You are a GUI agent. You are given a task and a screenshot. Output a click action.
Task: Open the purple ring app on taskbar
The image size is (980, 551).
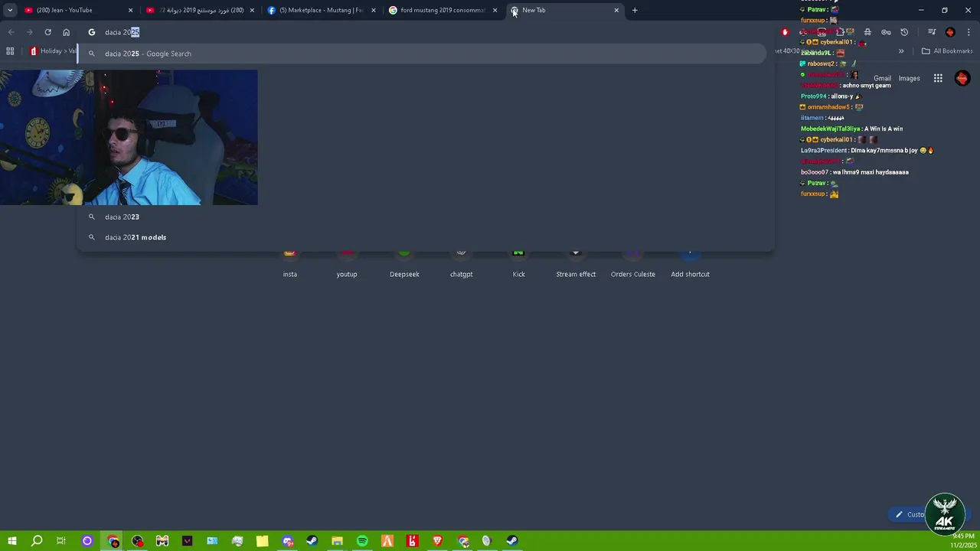(x=87, y=541)
